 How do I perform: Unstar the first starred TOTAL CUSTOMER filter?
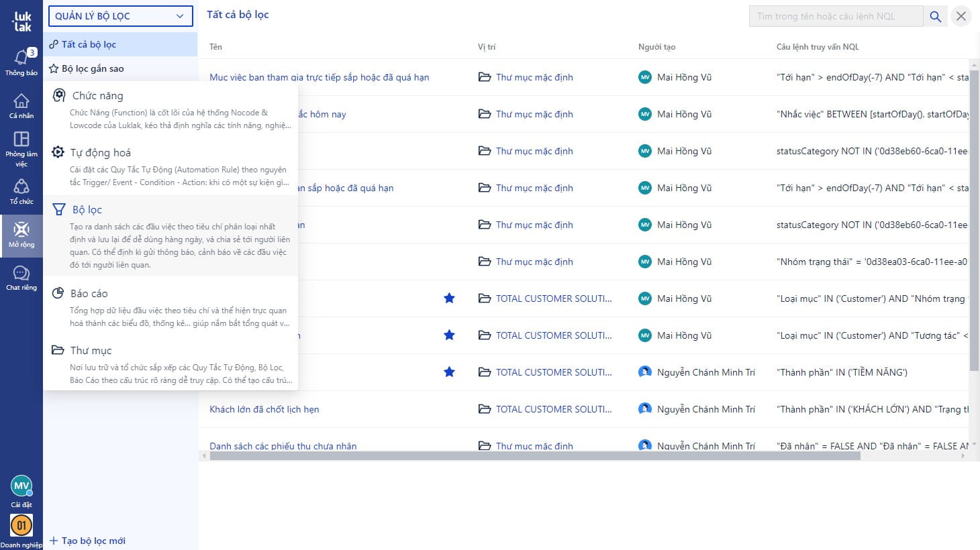tap(449, 298)
